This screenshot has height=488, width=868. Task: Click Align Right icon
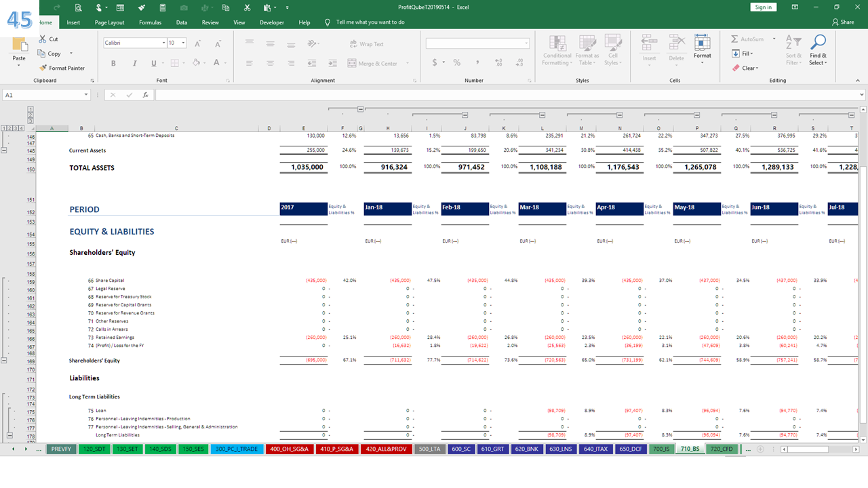[x=290, y=63]
